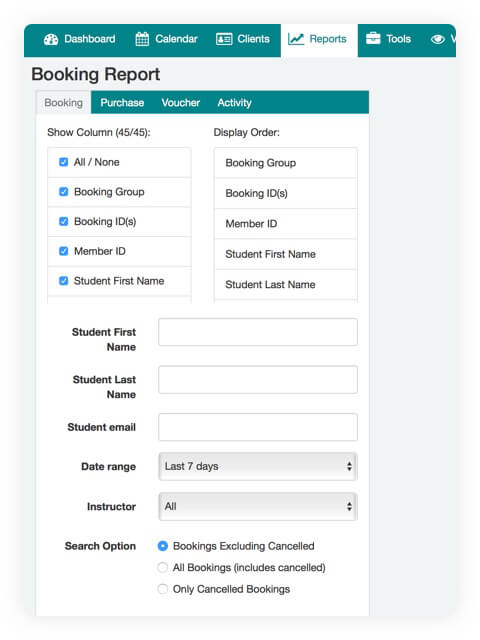480x640 pixels.
Task: Open the Dashboard menu item
Action: [x=80, y=39]
